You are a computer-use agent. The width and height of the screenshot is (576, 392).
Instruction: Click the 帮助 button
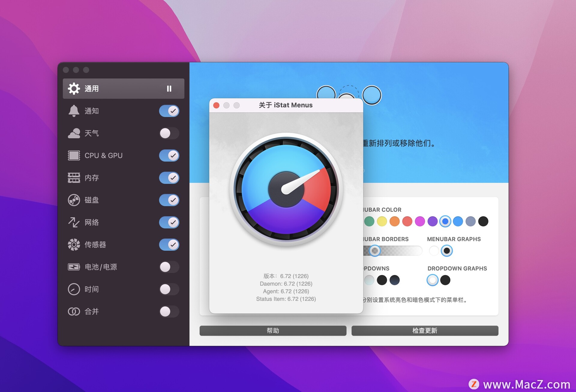pyautogui.click(x=273, y=331)
